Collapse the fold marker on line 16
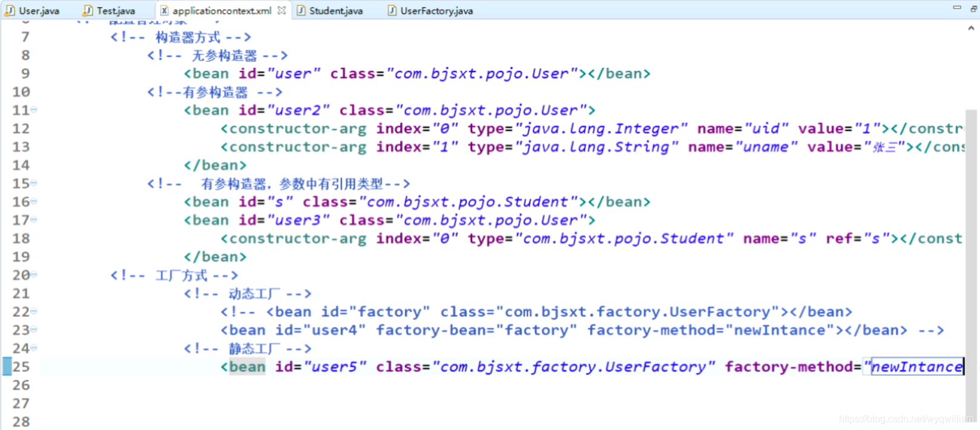Image resolution: width=980 pixels, height=430 pixels. pyautogui.click(x=34, y=201)
